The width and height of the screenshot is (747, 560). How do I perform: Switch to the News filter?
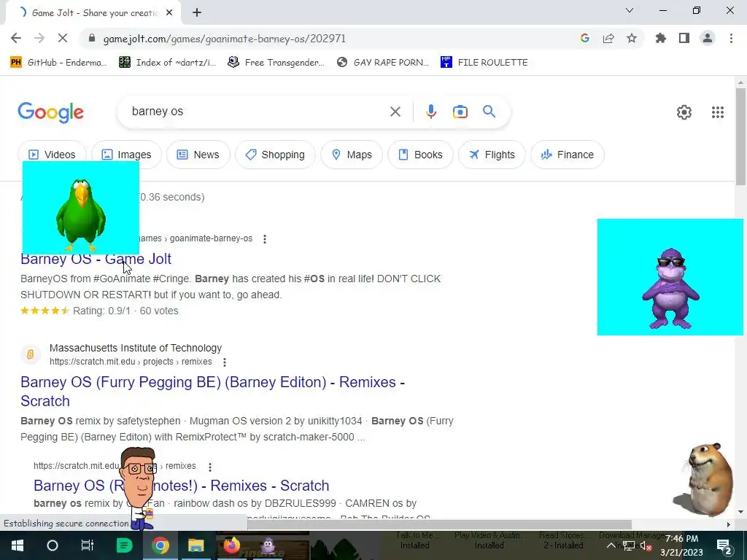(x=198, y=155)
